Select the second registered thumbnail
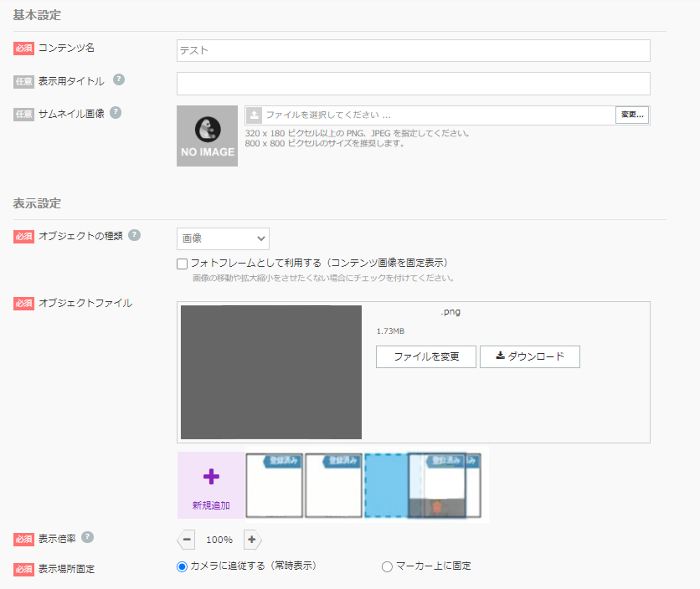Image resolution: width=700 pixels, height=589 pixels. pyautogui.click(x=333, y=485)
